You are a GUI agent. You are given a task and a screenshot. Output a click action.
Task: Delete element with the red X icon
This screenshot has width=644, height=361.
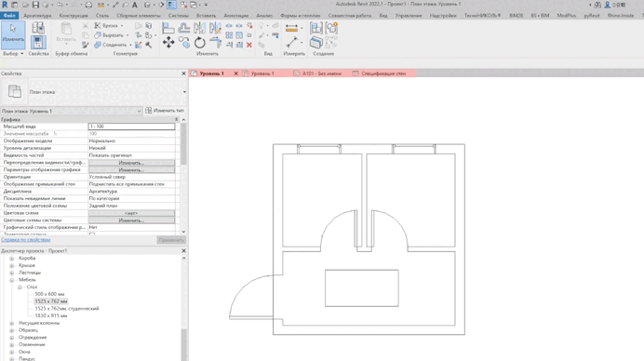[249, 45]
